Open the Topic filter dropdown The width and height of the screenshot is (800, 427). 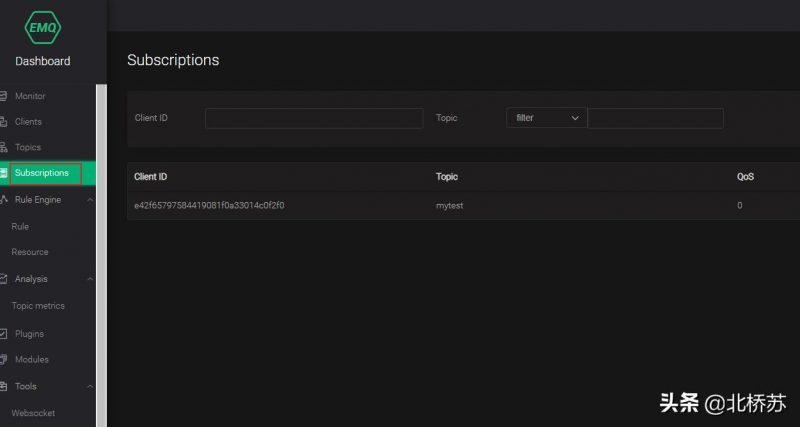click(546, 118)
